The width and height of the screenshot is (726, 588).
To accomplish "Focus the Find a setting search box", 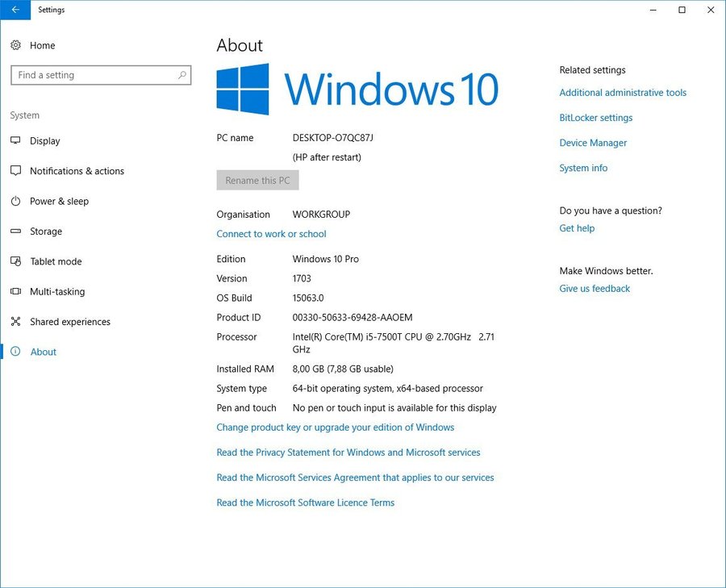I will 93,75.
